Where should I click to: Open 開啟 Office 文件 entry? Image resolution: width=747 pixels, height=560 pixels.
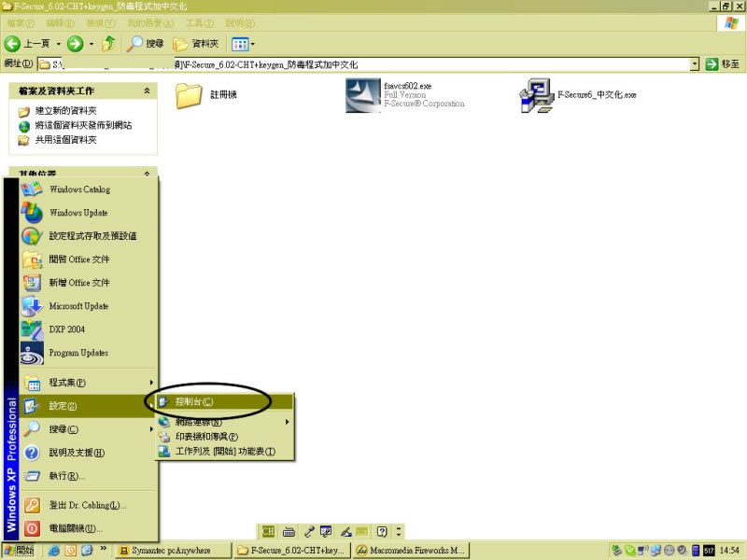[88, 259]
